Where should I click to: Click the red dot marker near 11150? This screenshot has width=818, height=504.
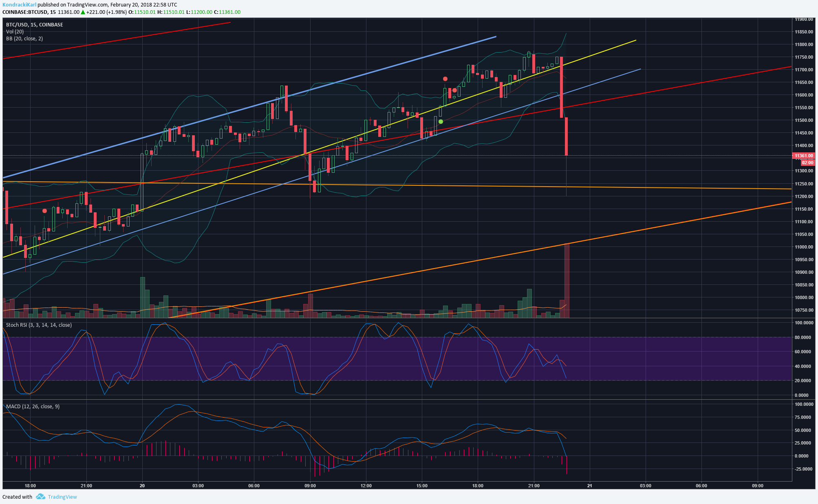[45, 211]
